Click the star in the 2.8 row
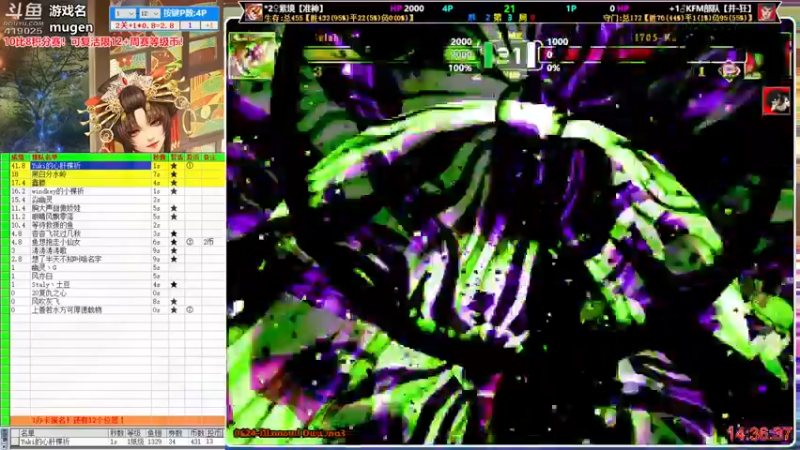The height and width of the screenshot is (450, 800). point(174,259)
